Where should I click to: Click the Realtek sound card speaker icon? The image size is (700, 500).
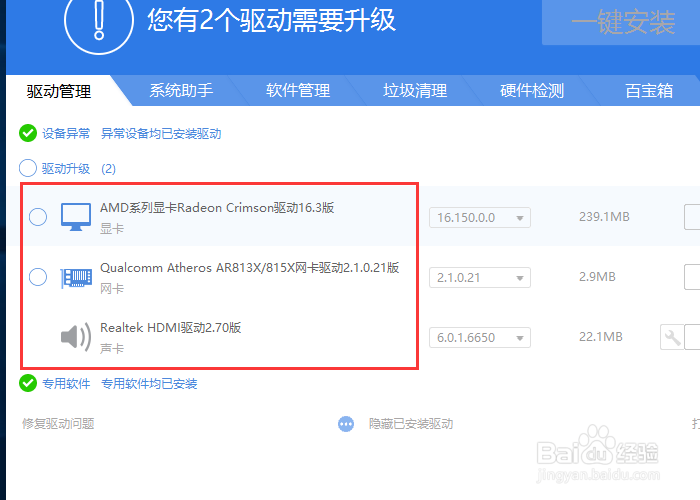[x=76, y=337]
